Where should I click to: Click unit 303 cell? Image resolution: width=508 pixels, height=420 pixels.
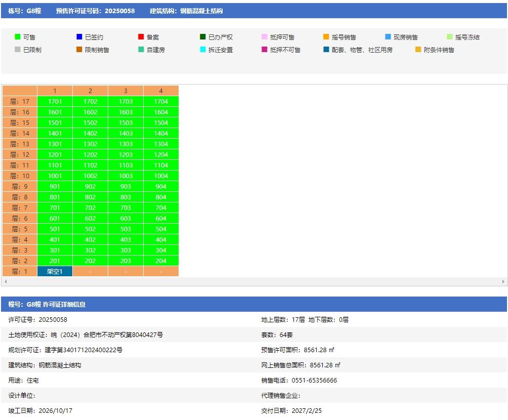coord(125,250)
